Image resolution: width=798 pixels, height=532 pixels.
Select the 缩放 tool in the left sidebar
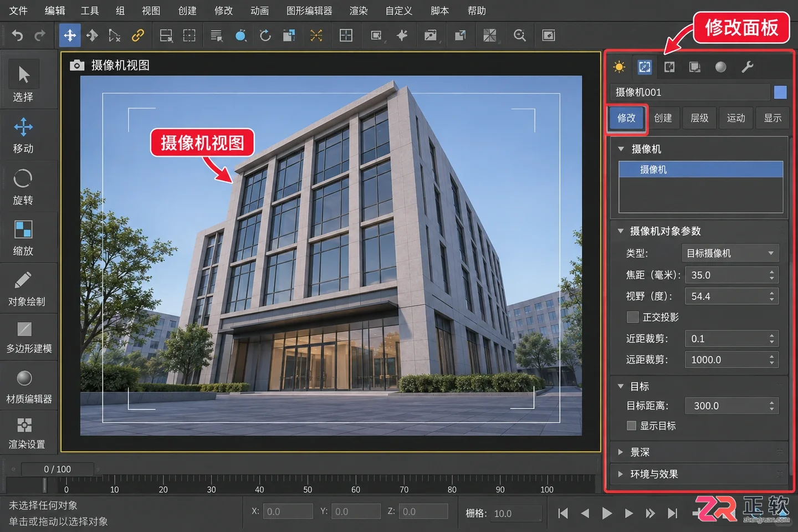(x=23, y=238)
